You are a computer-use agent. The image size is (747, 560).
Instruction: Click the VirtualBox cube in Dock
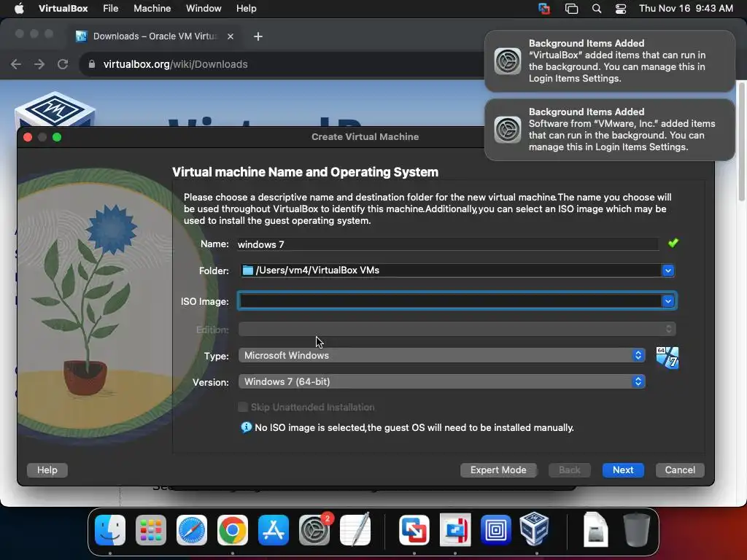[534, 529]
